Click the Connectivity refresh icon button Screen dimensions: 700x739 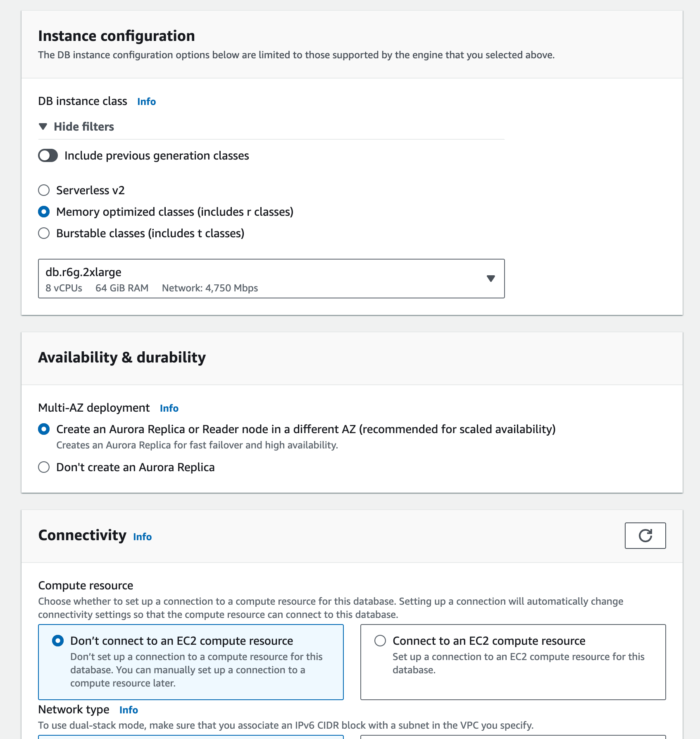[645, 536]
